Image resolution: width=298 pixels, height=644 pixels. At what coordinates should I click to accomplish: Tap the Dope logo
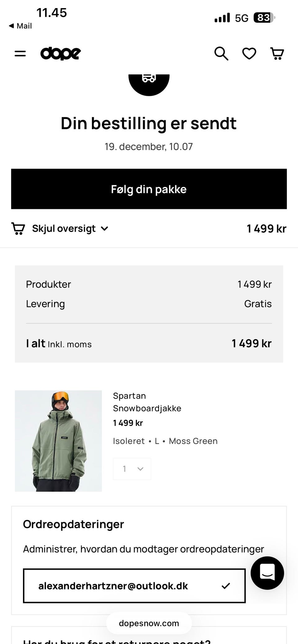pyautogui.click(x=61, y=53)
